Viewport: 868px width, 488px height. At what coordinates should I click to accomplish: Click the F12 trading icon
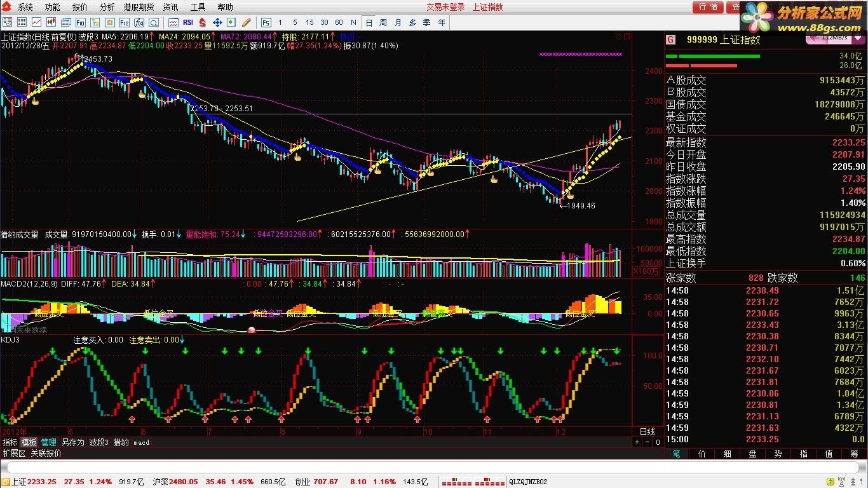124,22
